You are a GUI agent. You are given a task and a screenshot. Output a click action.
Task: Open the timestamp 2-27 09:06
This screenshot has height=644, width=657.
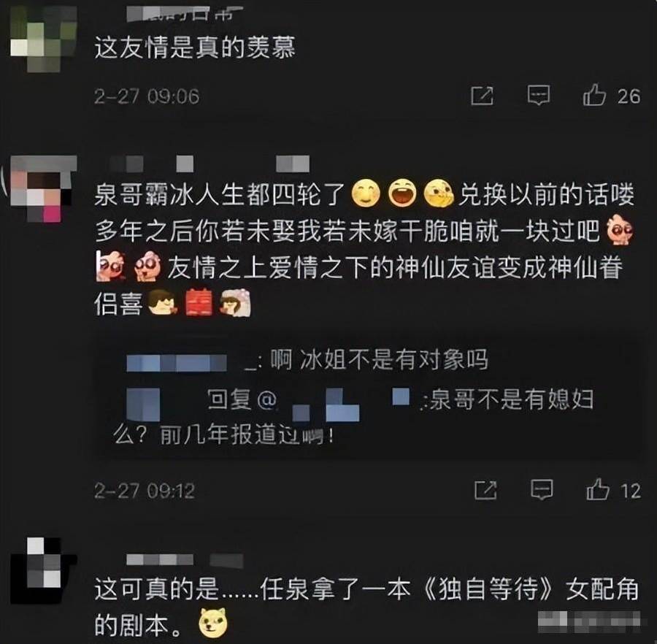146,96
